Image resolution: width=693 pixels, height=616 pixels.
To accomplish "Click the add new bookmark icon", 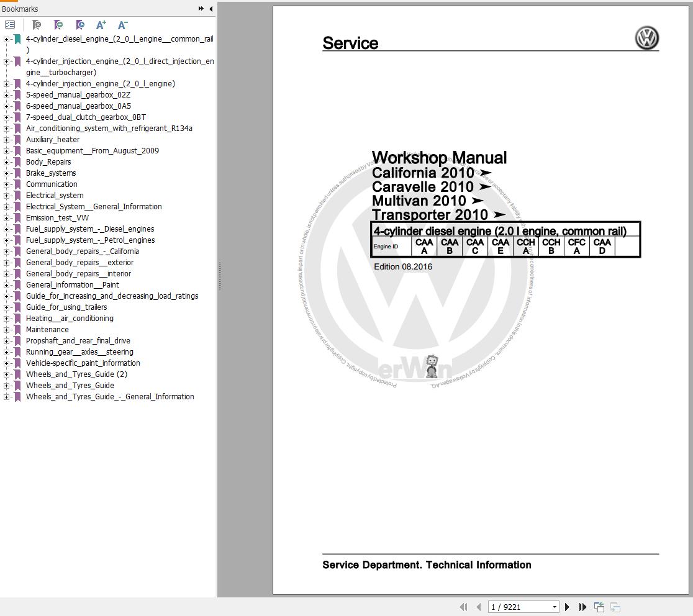I will [58, 25].
